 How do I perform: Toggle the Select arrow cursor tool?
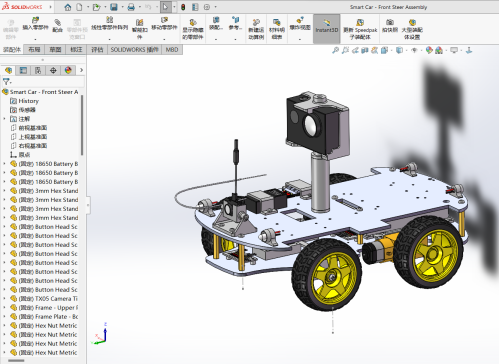[x=165, y=7]
